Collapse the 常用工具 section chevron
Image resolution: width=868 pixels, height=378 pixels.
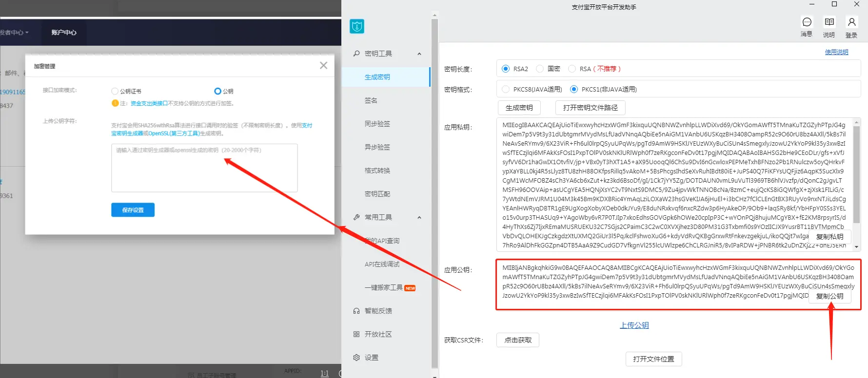tap(419, 217)
